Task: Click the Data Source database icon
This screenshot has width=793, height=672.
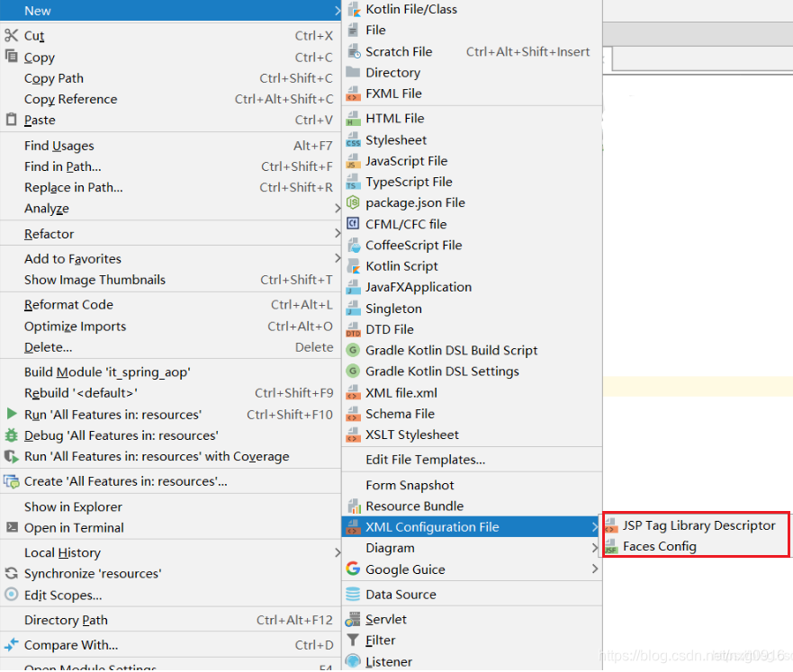Action: [x=353, y=595]
